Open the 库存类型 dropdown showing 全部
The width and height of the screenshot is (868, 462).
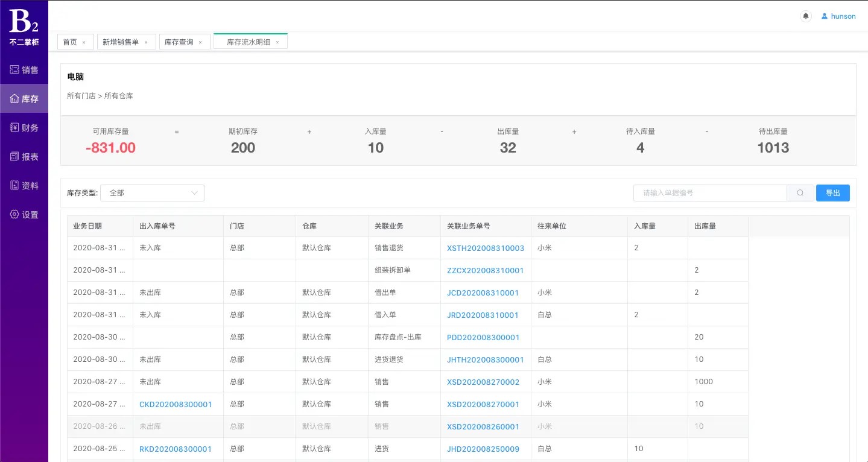(153, 193)
